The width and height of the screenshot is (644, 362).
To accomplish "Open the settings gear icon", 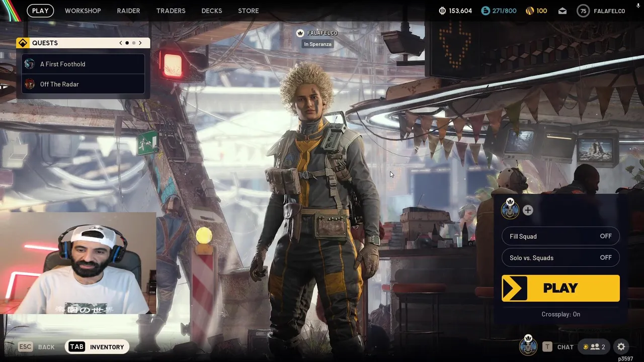I will click(x=621, y=347).
